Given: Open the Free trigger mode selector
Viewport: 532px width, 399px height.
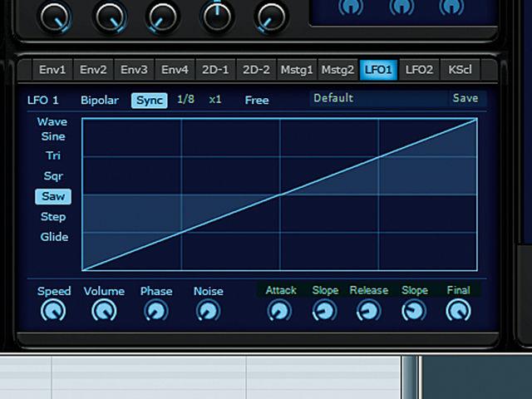Looking at the screenshot, I should click(257, 100).
